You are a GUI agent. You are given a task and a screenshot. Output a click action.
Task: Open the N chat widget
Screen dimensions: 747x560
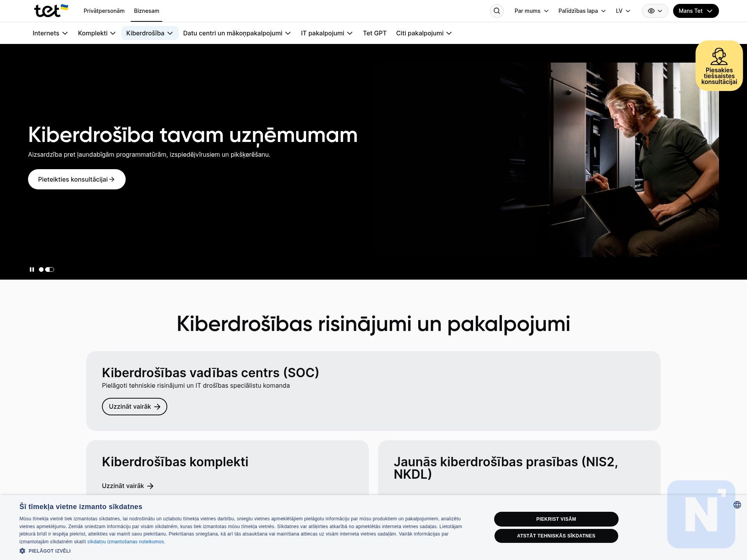pyautogui.click(x=701, y=514)
